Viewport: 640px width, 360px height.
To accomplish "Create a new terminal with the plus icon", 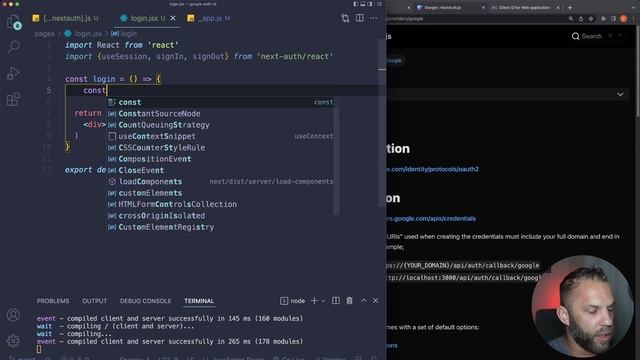I will click(x=314, y=301).
